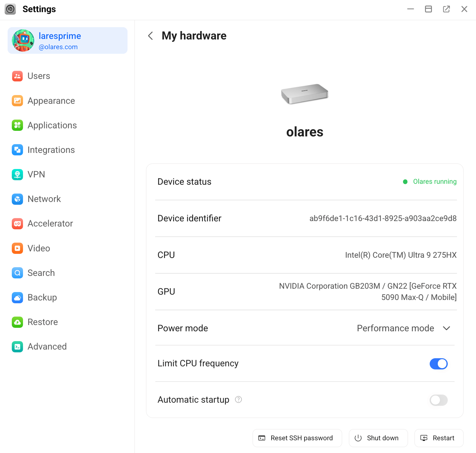Click the Restore cloud icon

pos(17,322)
